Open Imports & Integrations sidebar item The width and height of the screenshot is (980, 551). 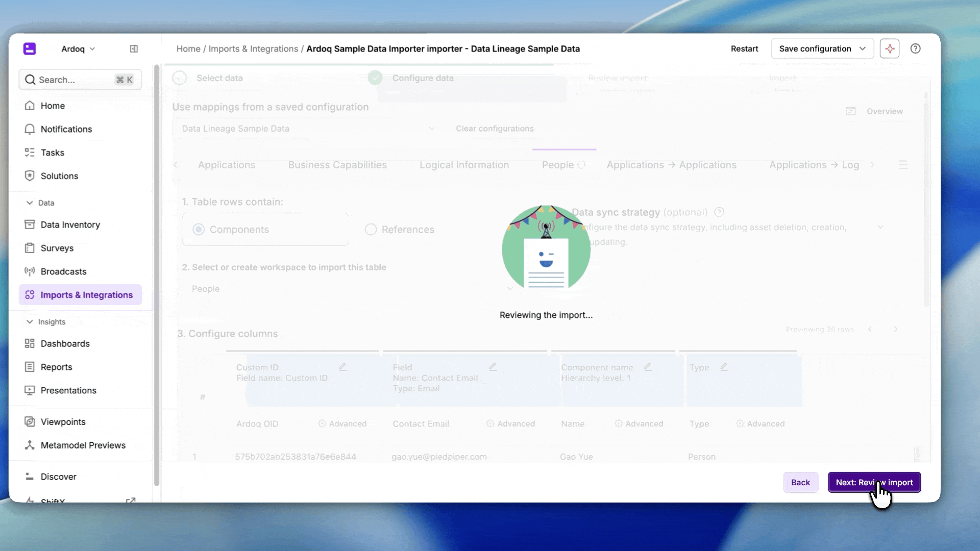click(80, 295)
